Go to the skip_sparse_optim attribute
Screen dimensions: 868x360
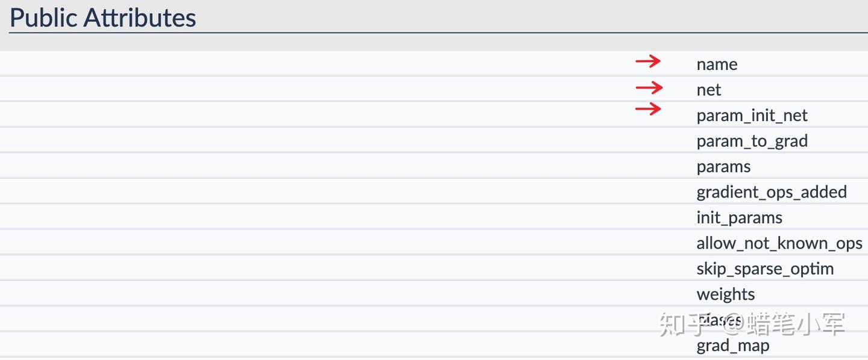[x=765, y=269]
